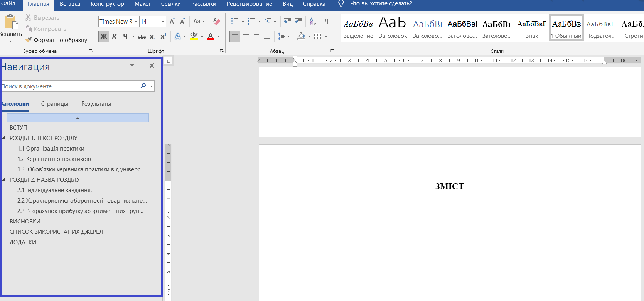Open the font size dropdown showing 14
The image size is (644, 301).
coord(163,22)
